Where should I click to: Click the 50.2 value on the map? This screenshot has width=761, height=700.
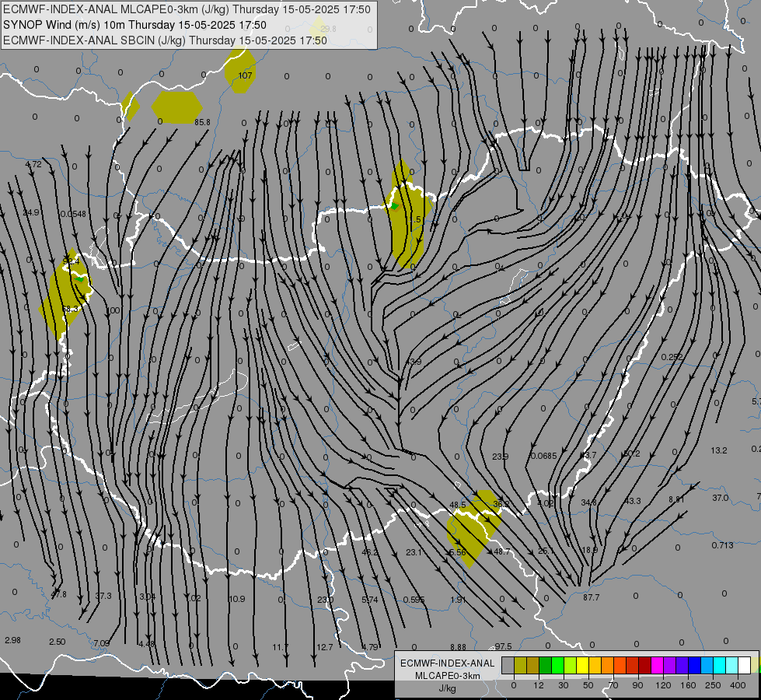click(632, 453)
